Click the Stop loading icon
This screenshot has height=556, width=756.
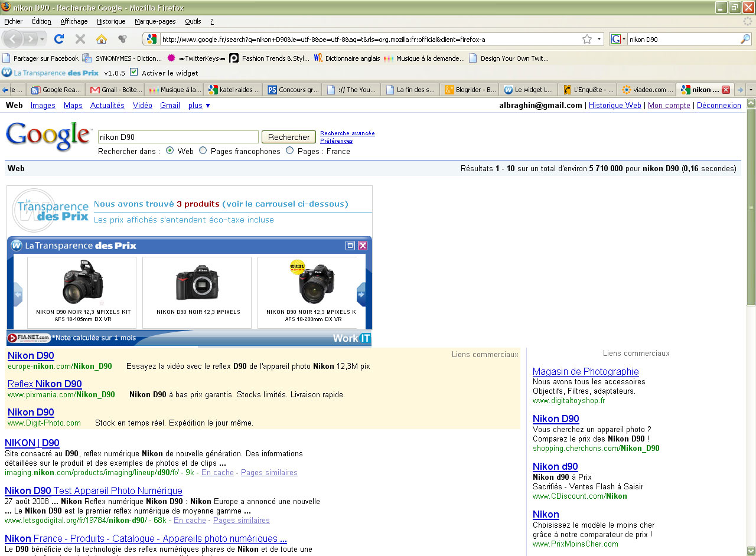coord(80,39)
